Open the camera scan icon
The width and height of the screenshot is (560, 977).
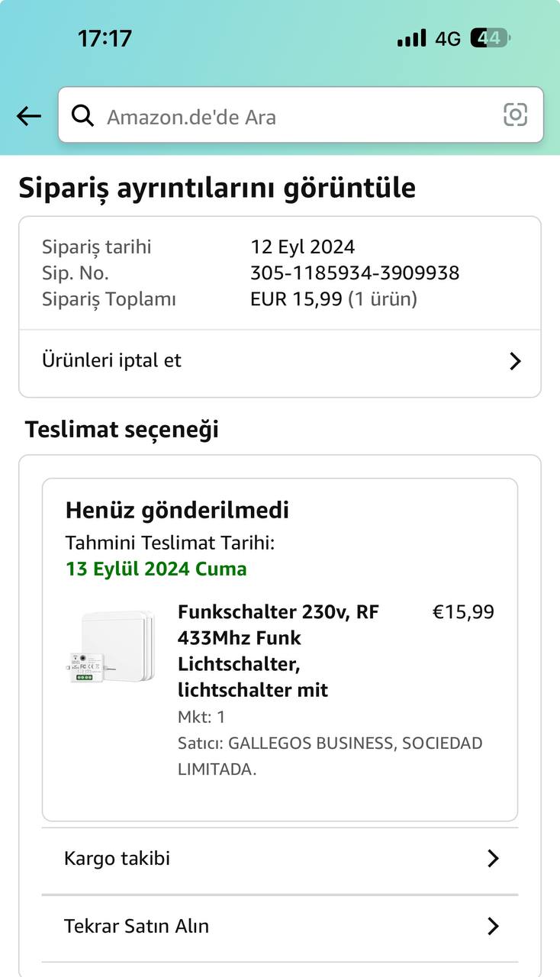tap(516, 115)
